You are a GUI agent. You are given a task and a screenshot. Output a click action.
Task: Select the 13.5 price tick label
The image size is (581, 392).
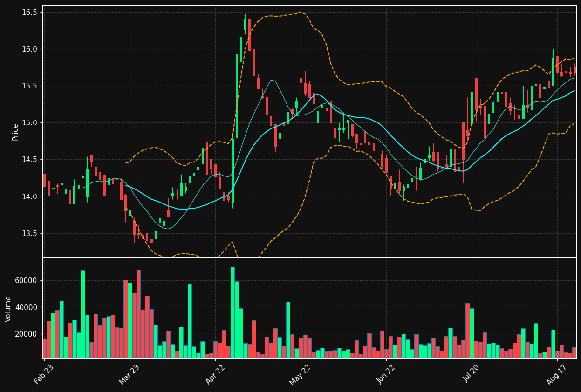29,233
